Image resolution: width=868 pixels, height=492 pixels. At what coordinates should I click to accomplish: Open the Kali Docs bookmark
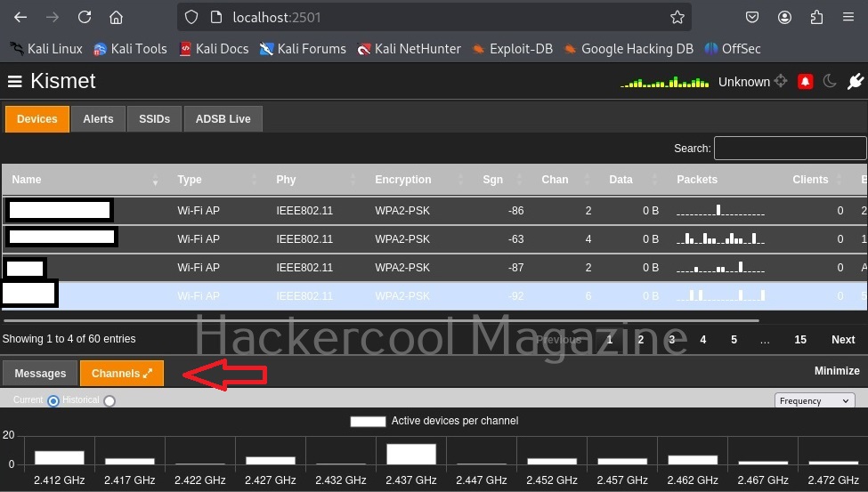point(215,49)
